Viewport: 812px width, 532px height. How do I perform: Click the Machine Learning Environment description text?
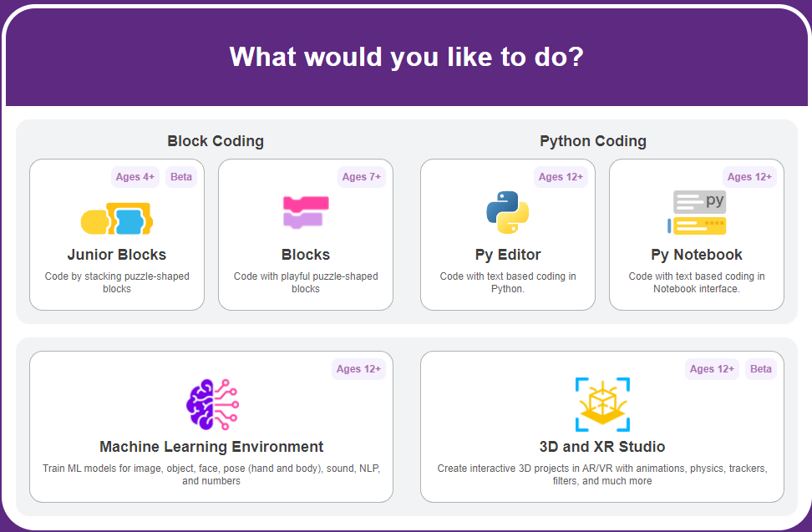(211, 474)
